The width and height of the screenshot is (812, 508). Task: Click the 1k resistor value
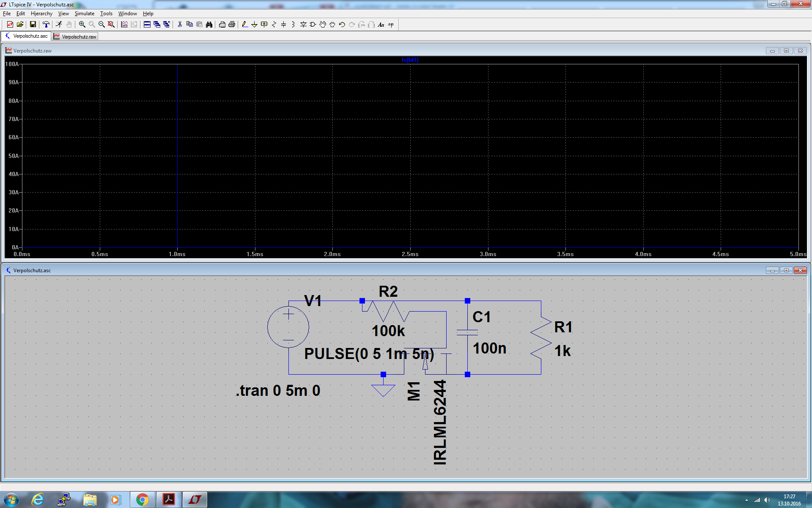(562, 351)
